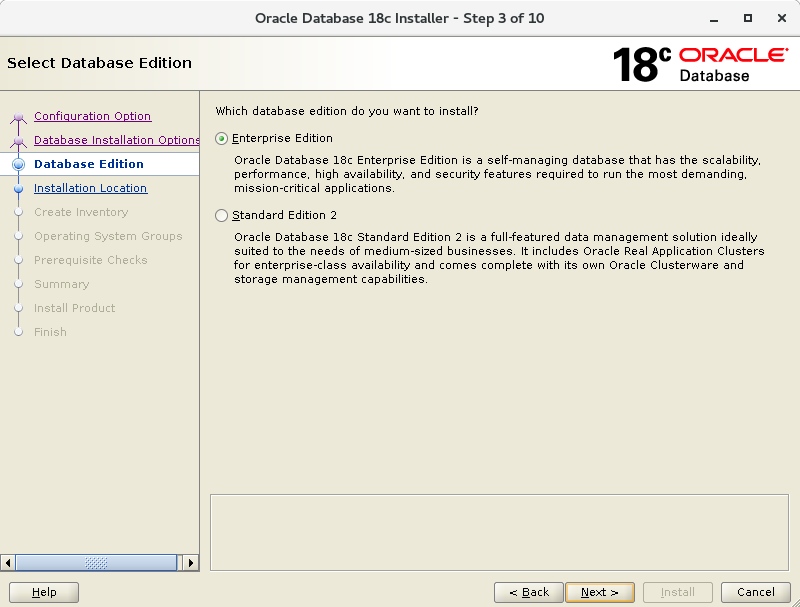Click the Database Edition current step bullet icon
This screenshot has height=607, width=800.
pyautogui.click(x=18, y=164)
